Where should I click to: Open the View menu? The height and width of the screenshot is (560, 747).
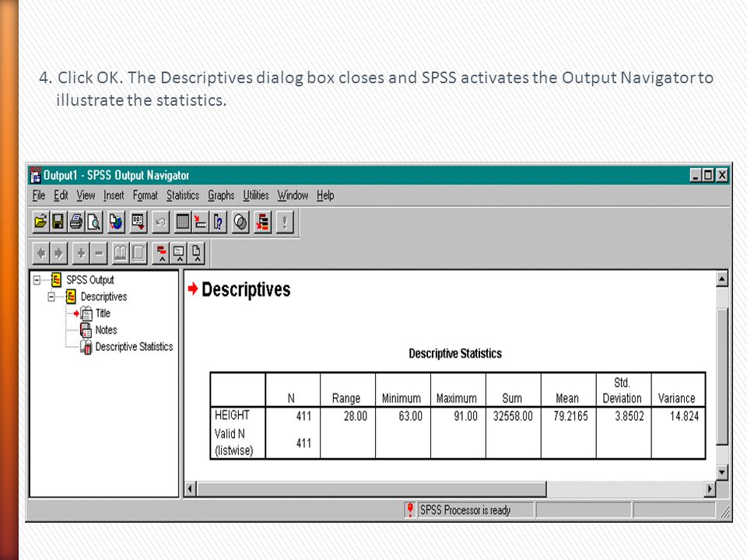click(86, 195)
